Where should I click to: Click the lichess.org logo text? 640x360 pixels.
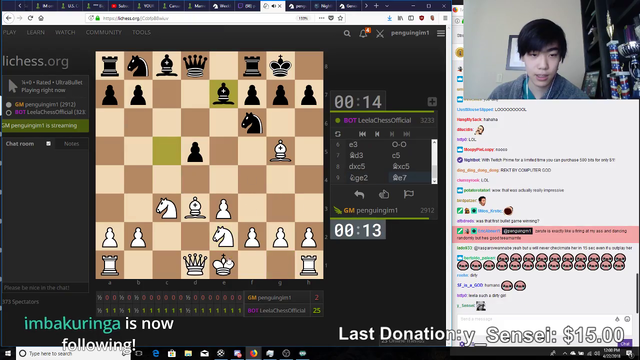[x=36, y=61]
